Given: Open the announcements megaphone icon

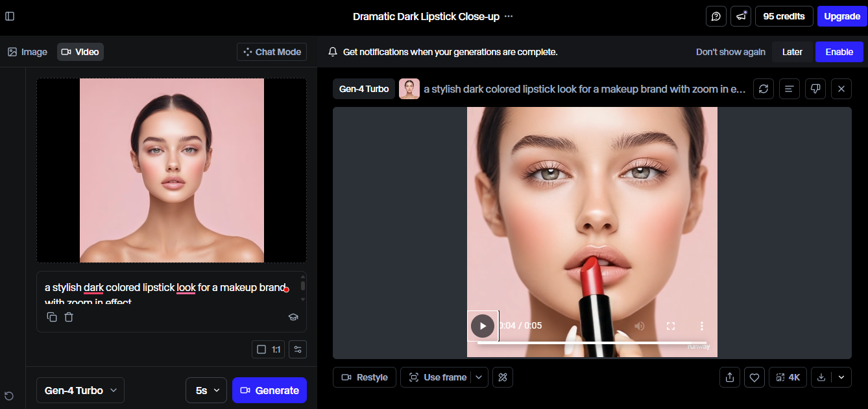Looking at the screenshot, I should [x=740, y=16].
